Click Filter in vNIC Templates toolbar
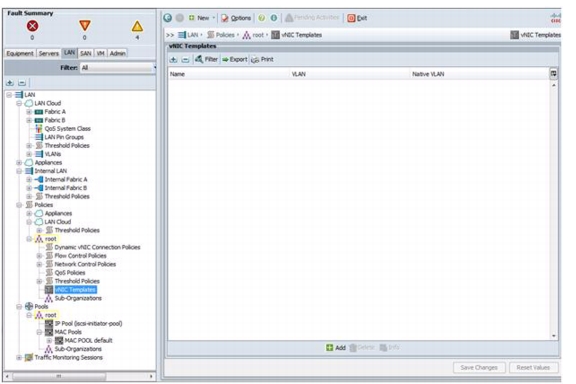The image size is (576, 384). click(206, 59)
